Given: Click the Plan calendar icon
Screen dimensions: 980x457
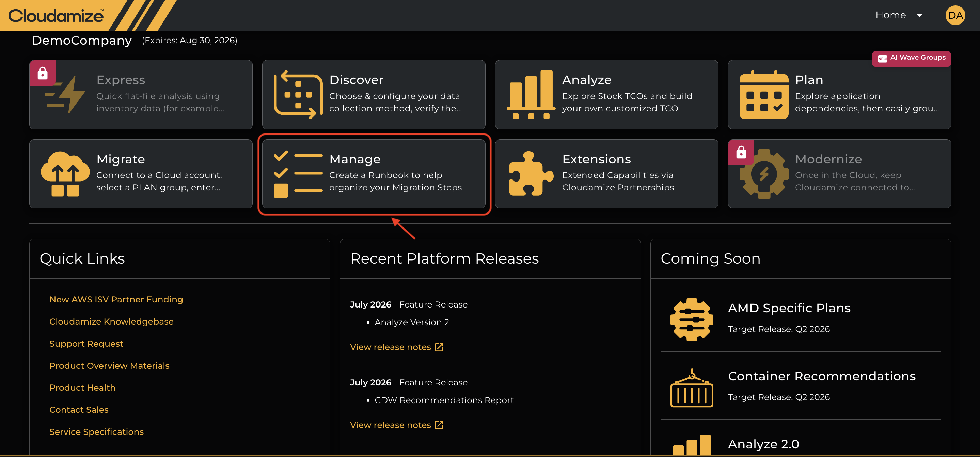Looking at the screenshot, I should pos(763,95).
